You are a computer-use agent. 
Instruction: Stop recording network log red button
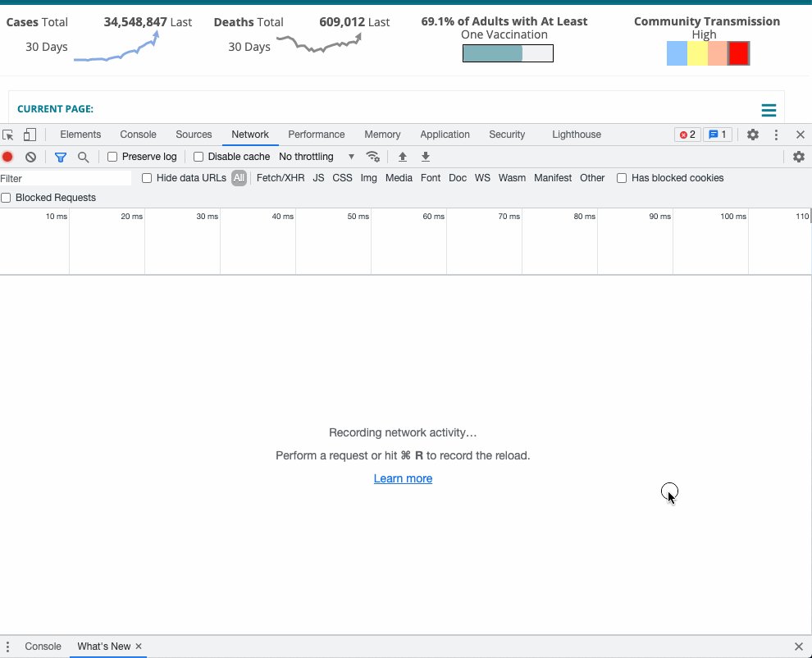pos(7,157)
